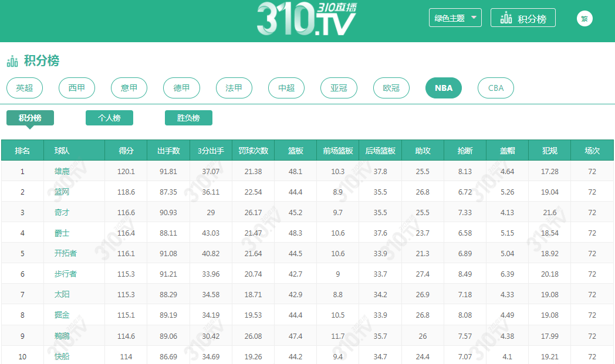The image size is (615, 364).
Task: Click the 6.39 blocks value for 步行者
Action: click(x=507, y=274)
